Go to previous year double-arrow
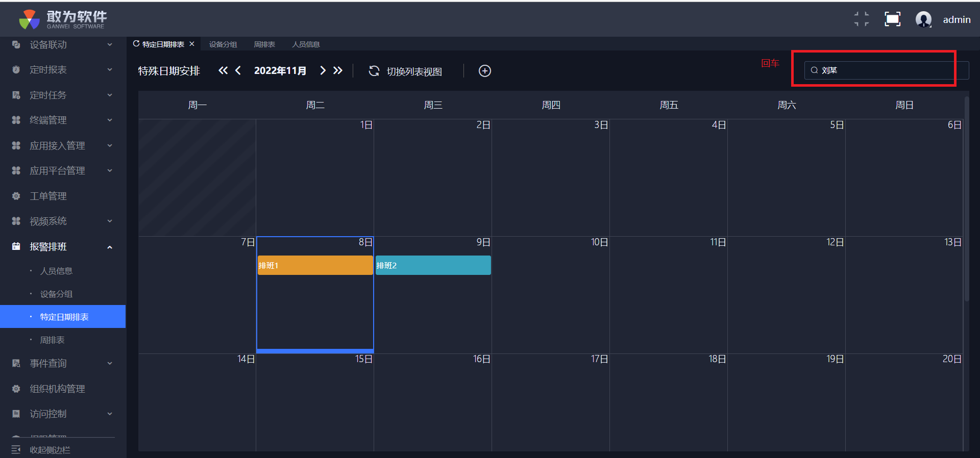The height and width of the screenshot is (458, 980). tap(223, 70)
